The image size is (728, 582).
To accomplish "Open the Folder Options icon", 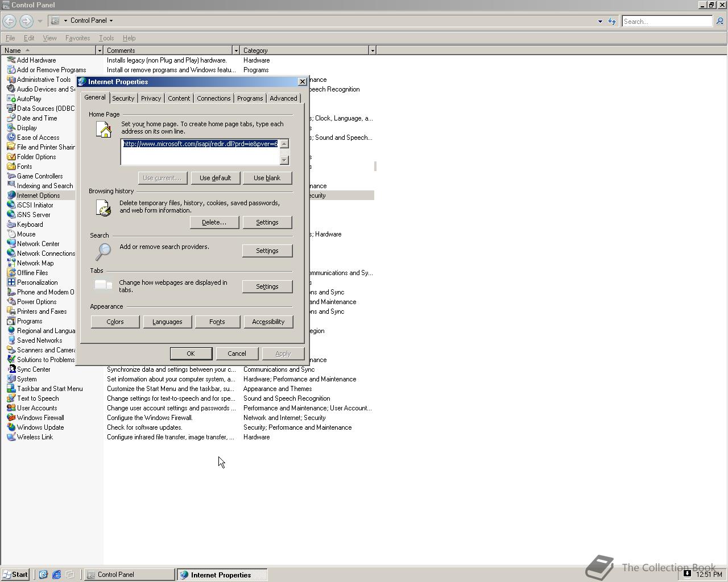I will (x=11, y=157).
